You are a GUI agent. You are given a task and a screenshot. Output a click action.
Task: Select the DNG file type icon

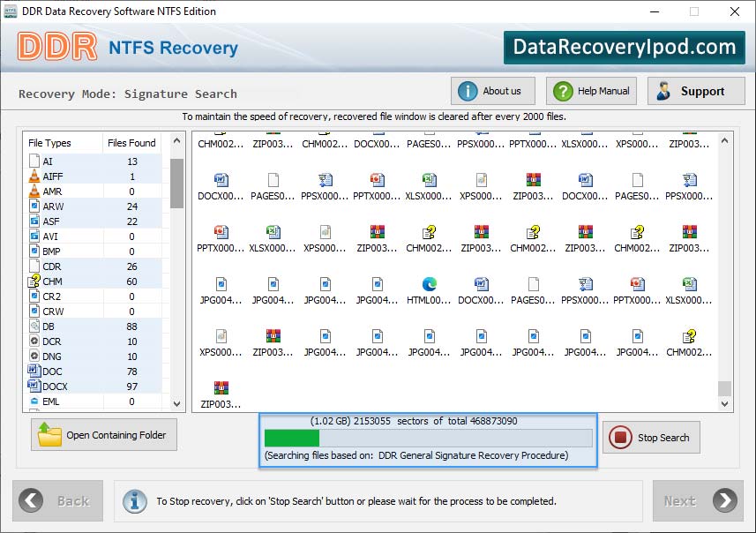[x=34, y=356]
